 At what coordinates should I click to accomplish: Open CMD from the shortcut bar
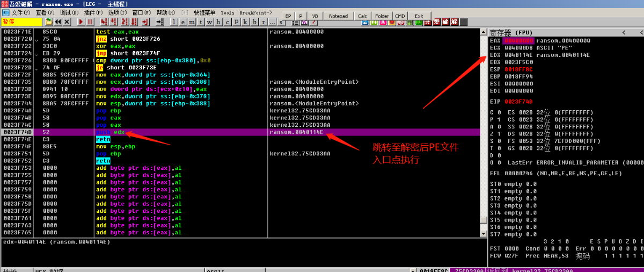click(x=400, y=16)
